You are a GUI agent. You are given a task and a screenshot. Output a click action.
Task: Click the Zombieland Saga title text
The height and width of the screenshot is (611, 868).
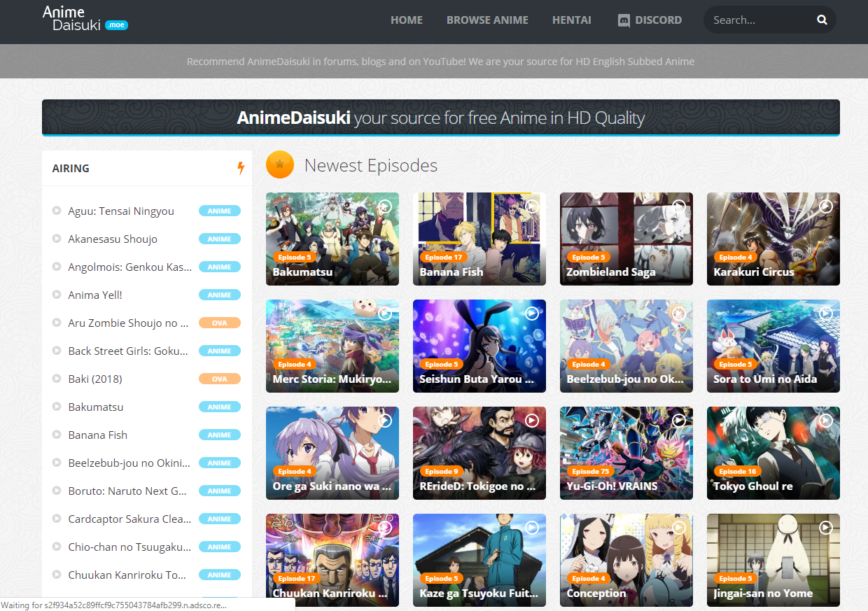[x=611, y=272]
